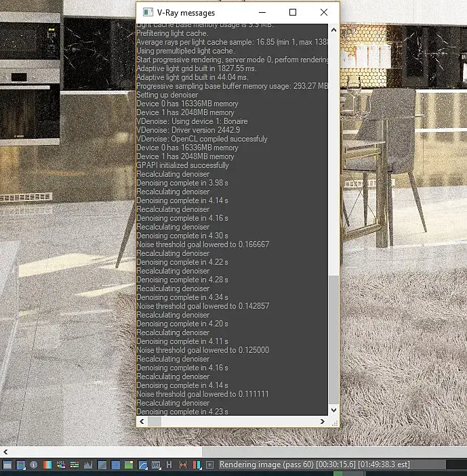Enable the LUT correction icon
The height and width of the screenshot is (476, 467).
(156, 464)
